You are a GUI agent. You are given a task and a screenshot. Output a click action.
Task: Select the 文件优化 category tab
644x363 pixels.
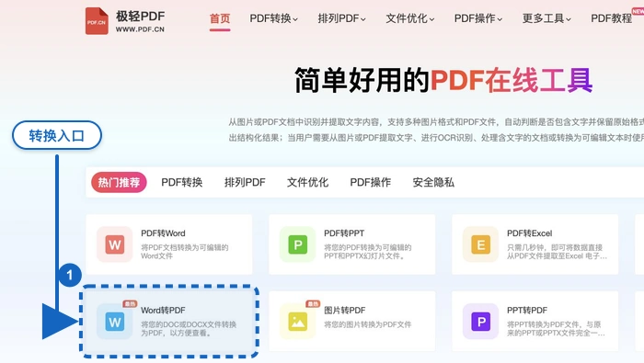tap(307, 182)
